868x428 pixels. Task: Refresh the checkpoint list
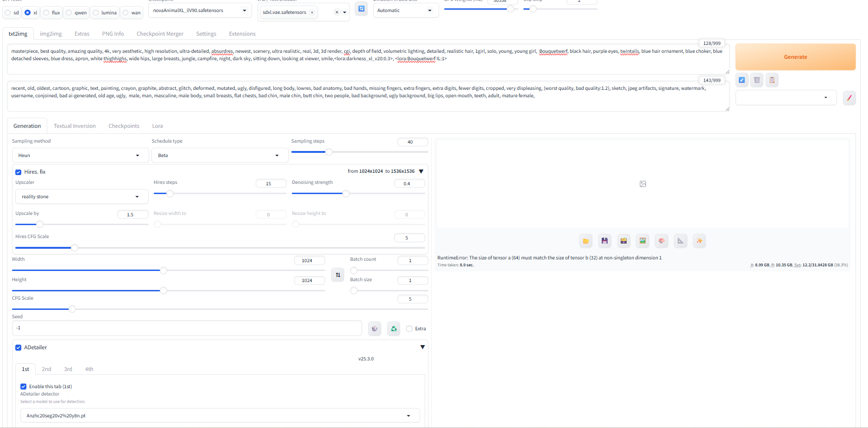coord(361,9)
